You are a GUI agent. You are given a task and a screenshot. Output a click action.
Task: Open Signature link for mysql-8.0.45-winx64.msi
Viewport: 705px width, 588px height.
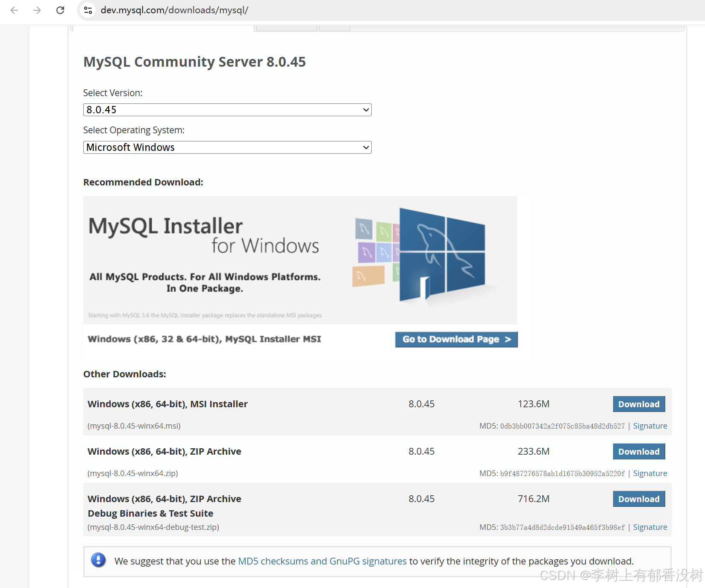(650, 426)
